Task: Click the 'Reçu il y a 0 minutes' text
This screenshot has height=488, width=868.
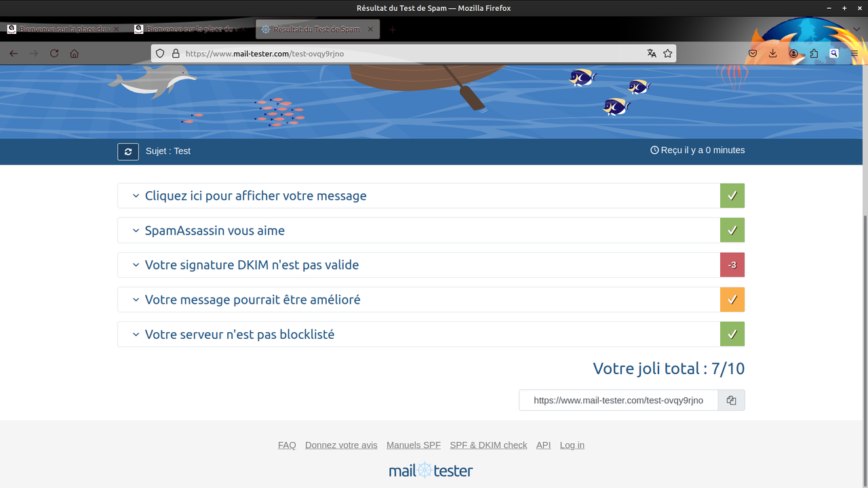Action: [x=698, y=150]
